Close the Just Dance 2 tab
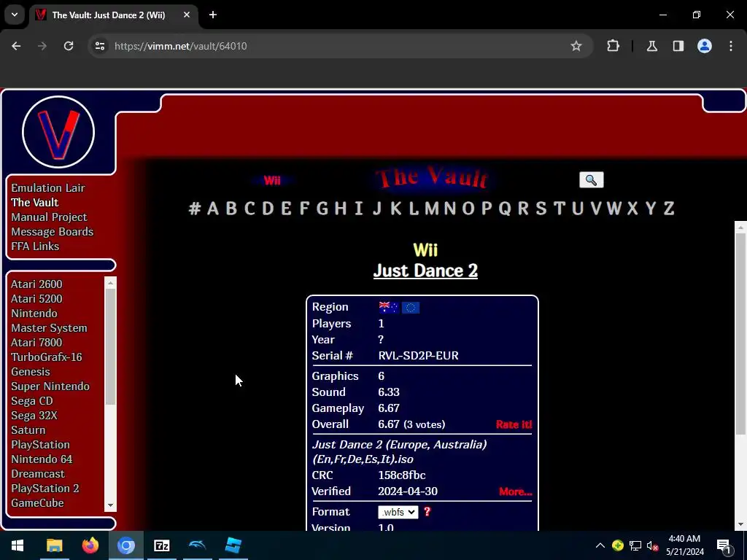 tap(187, 15)
